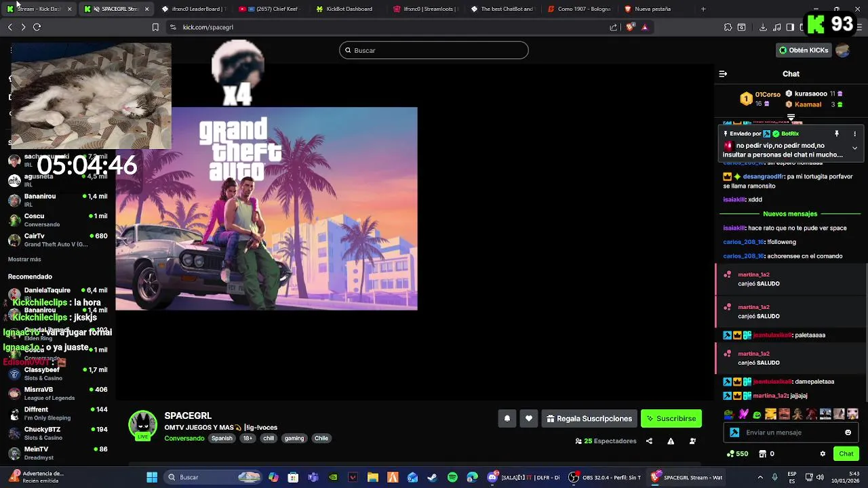868x488 pixels.
Task: Reload the current page
Action: click(x=37, y=27)
